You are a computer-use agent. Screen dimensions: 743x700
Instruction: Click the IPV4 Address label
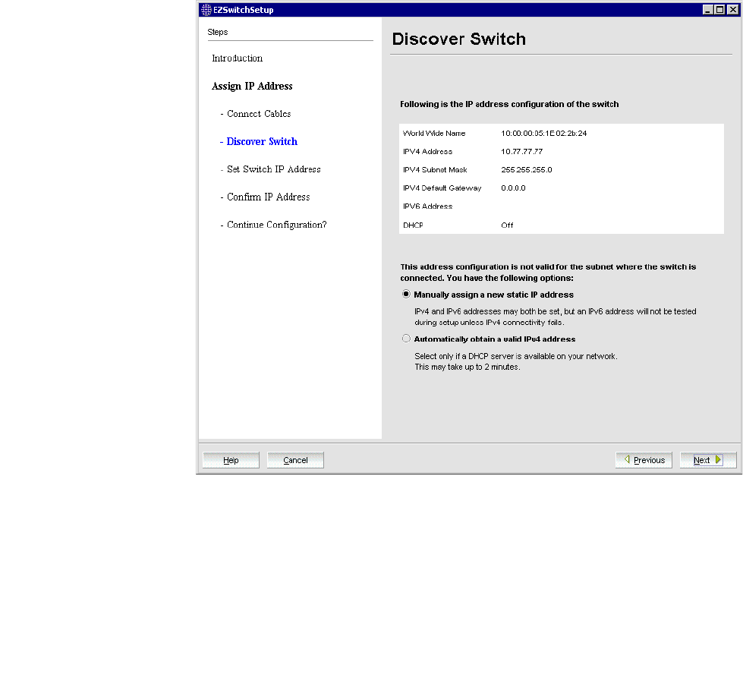tap(427, 151)
